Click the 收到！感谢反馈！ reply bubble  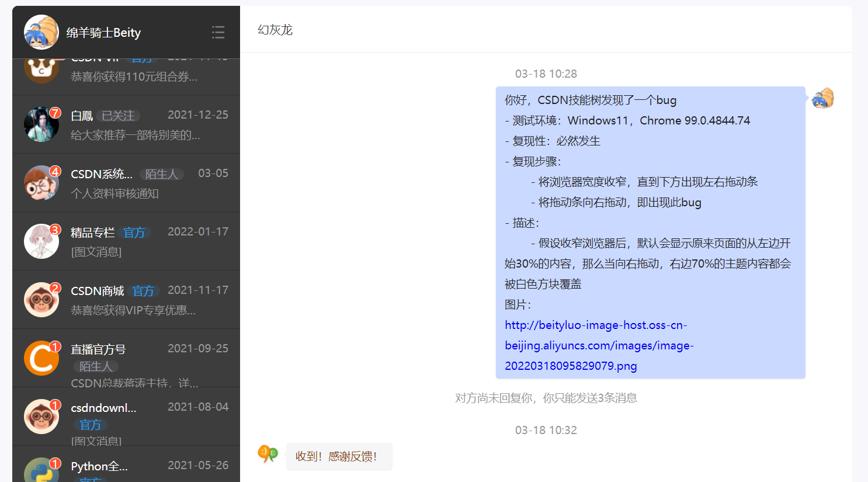click(336, 456)
